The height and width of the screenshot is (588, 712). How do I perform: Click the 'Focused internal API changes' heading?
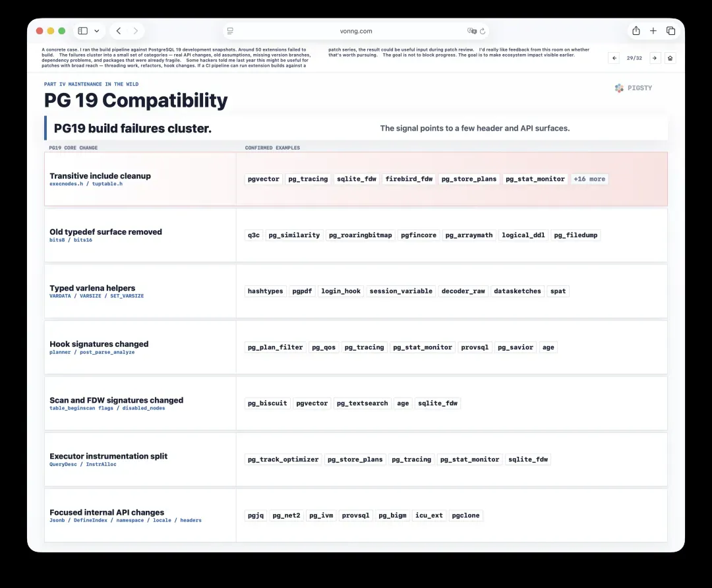click(107, 512)
